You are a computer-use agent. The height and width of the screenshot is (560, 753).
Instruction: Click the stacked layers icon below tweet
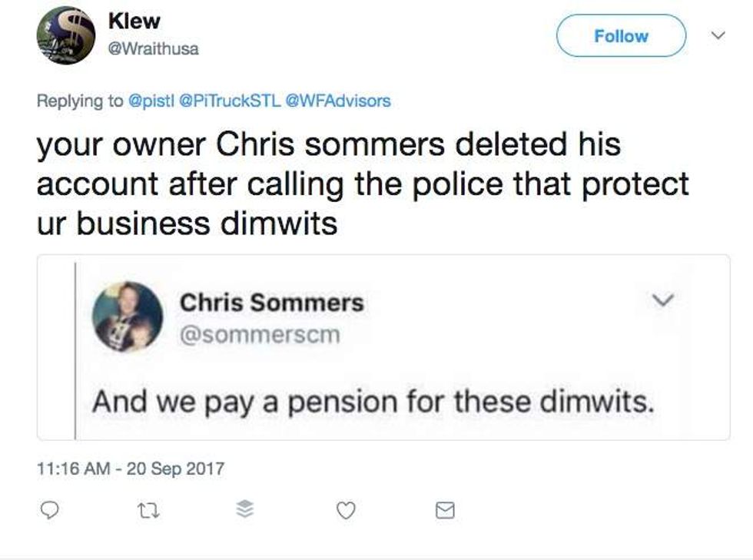[244, 510]
